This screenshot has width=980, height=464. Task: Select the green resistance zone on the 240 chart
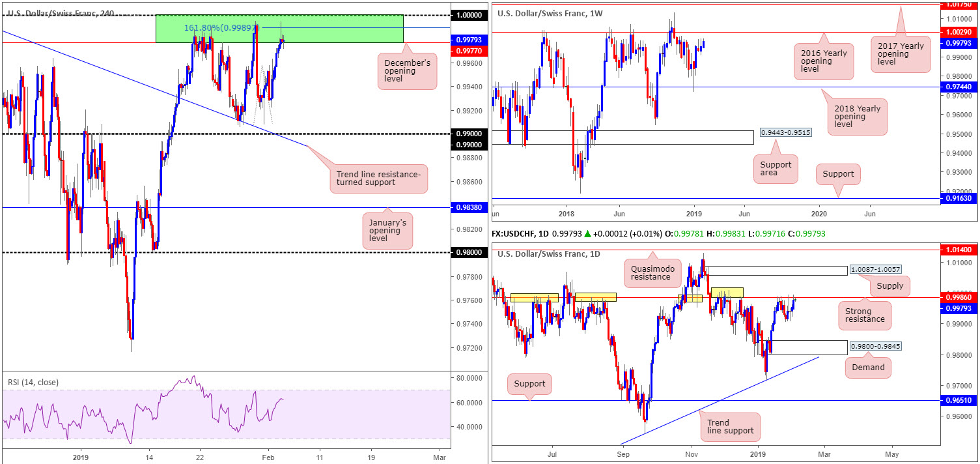(x=279, y=29)
